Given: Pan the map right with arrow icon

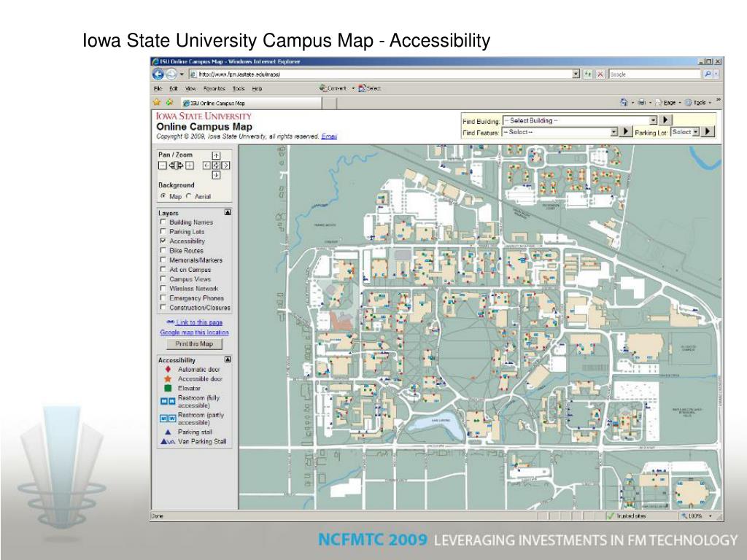Looking at the screenshot, I should (x=226, y=166).
